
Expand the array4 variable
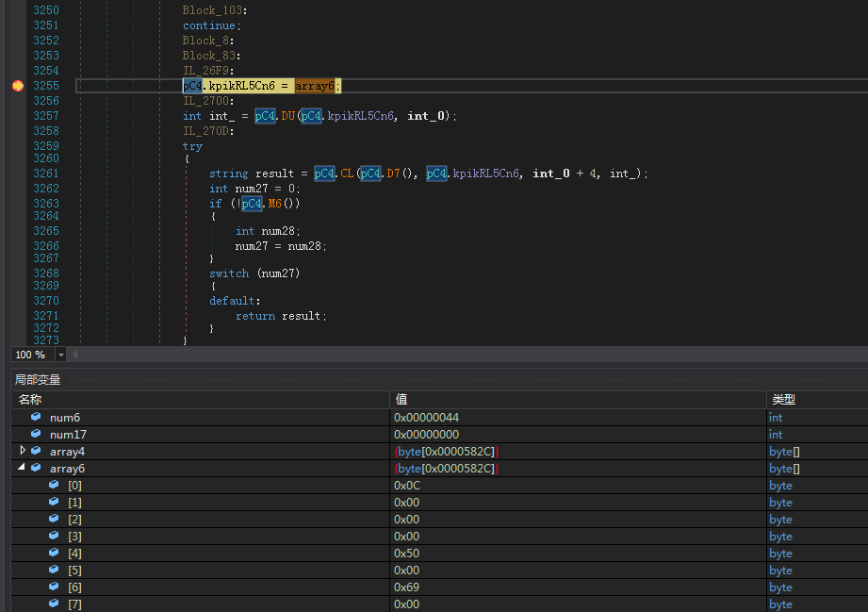tap(23, 450)
